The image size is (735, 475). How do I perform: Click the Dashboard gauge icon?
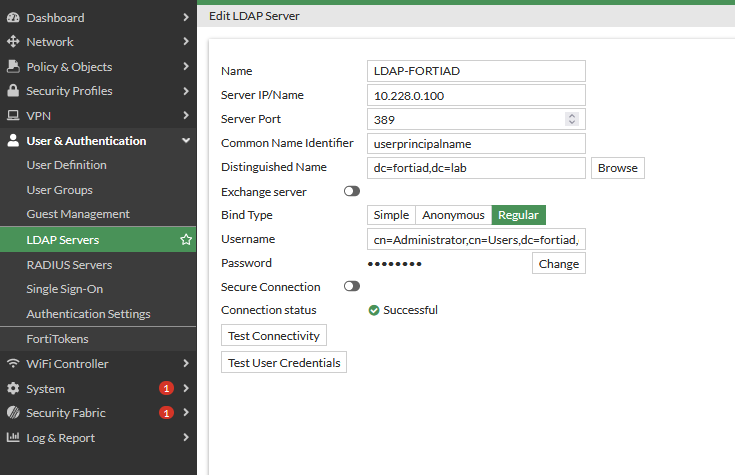13,17
